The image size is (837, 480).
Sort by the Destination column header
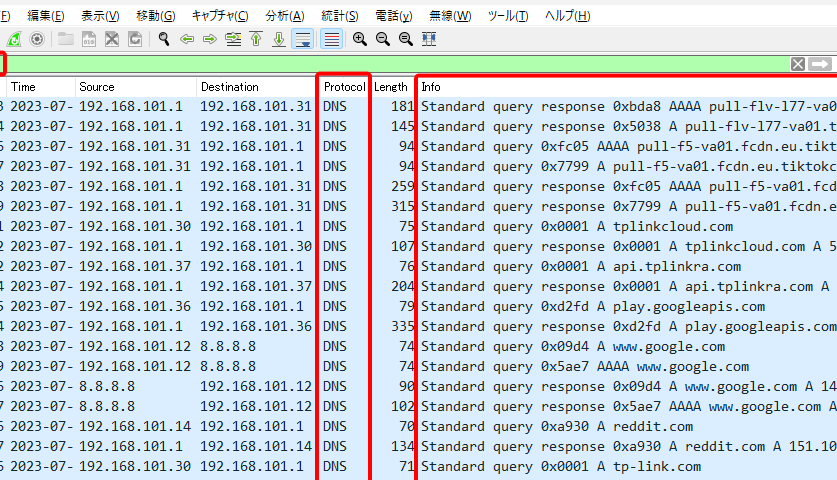(x=257, y=86)
